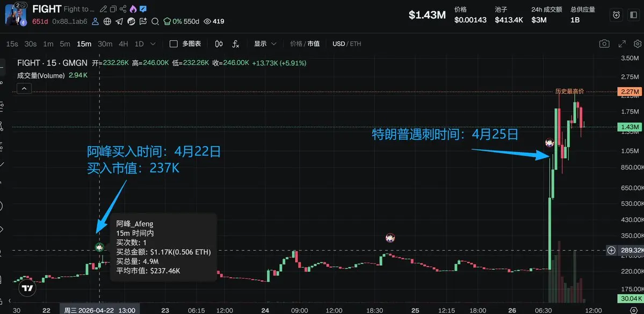Click the purple flame icon

point(133,9)
